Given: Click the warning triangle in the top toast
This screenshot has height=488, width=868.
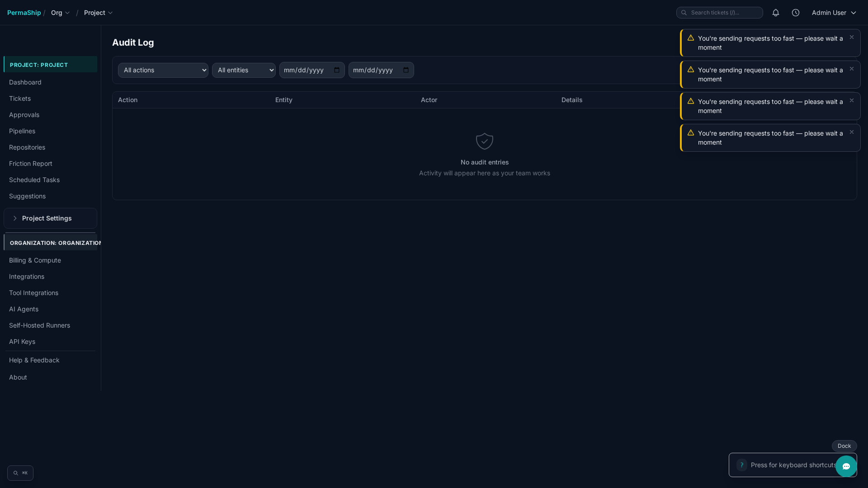Looking at the screenshot, I should pyautogui.click(x=691, y=38).
